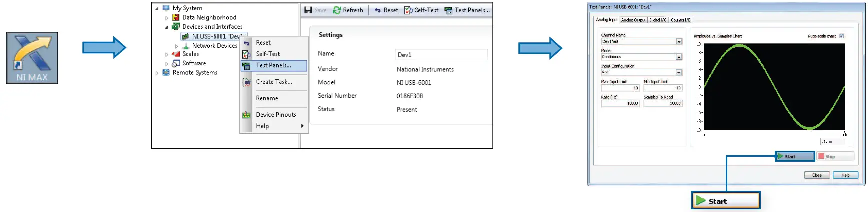Click the Samples To Read field
Image resolution: width=868 pixels, height=212 pixels.
coord(663,104)
